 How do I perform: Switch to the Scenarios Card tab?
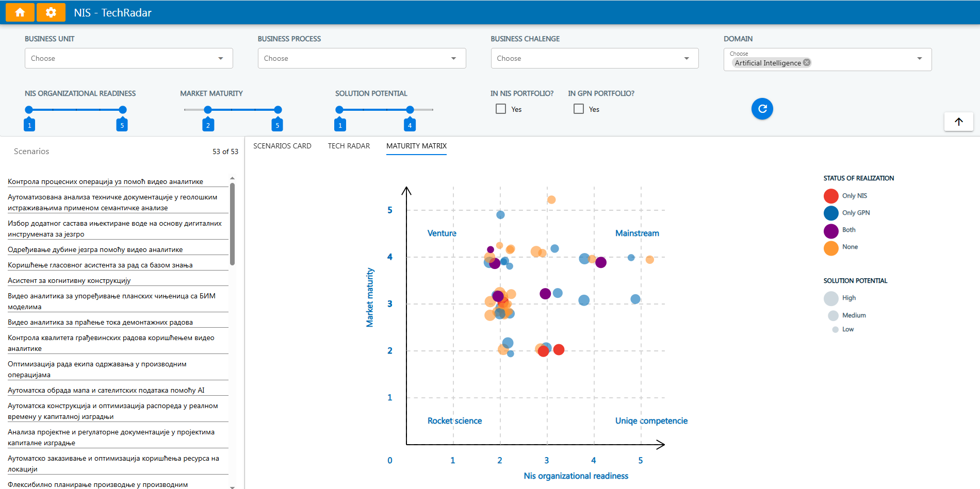[282, 146]
